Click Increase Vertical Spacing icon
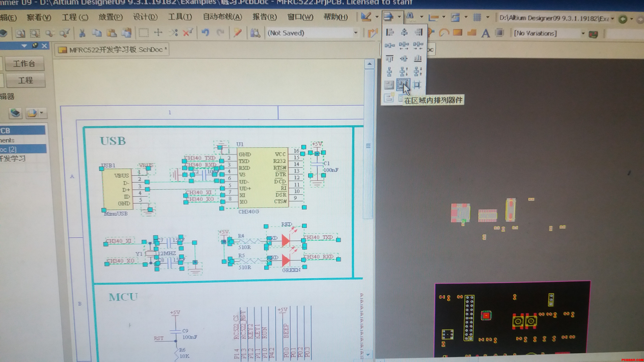 coord(404,72)
